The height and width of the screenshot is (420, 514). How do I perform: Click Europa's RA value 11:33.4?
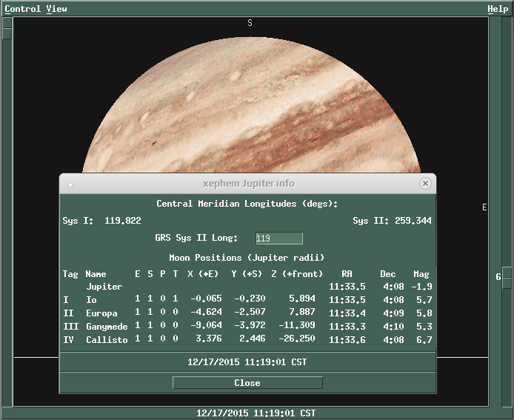347,313
